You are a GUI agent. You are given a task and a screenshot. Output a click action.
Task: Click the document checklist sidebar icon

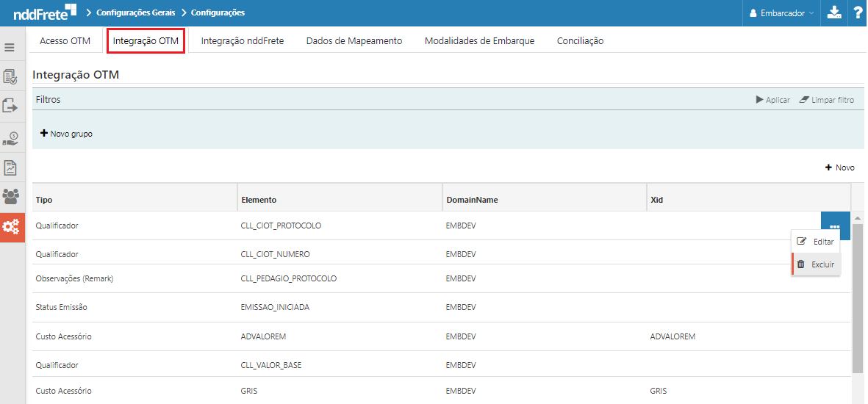(10, 76)
